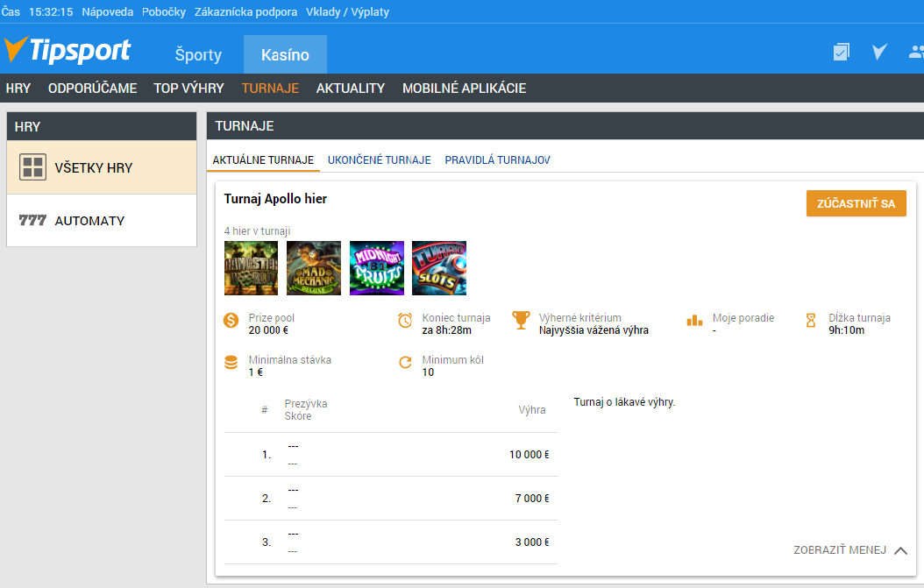924x588 pixels.
Task: Click the 3 000 € third place prize
Action: click(x=532, y=542)
